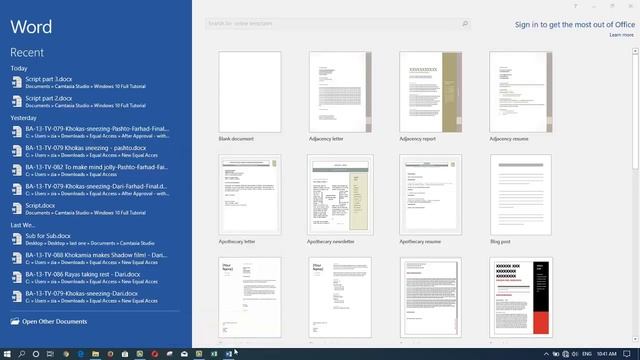Open the Store app on the taskbar

[x=125, y=354]
